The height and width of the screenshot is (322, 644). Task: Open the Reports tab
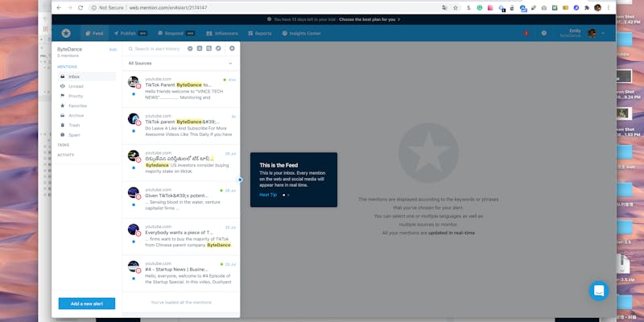pyautogui.click(x=259, y=33)
